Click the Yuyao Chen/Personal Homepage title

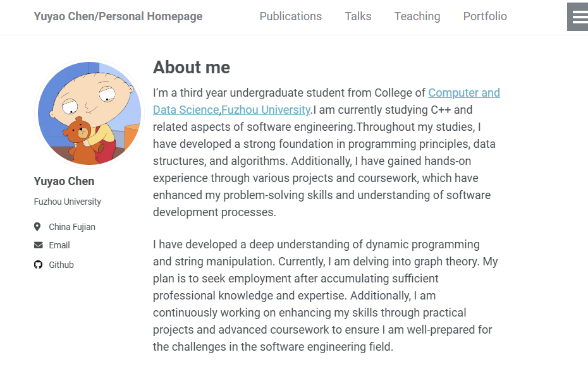tap(118, 16)
